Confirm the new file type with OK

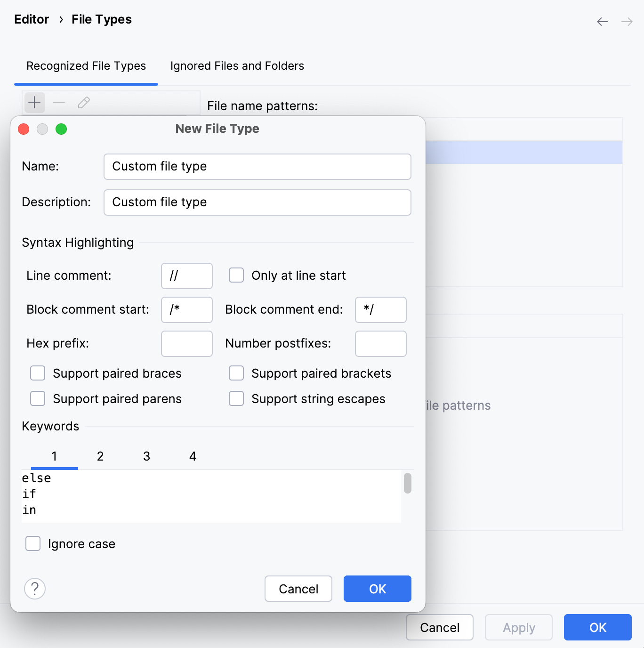click(x=377, y=589)
